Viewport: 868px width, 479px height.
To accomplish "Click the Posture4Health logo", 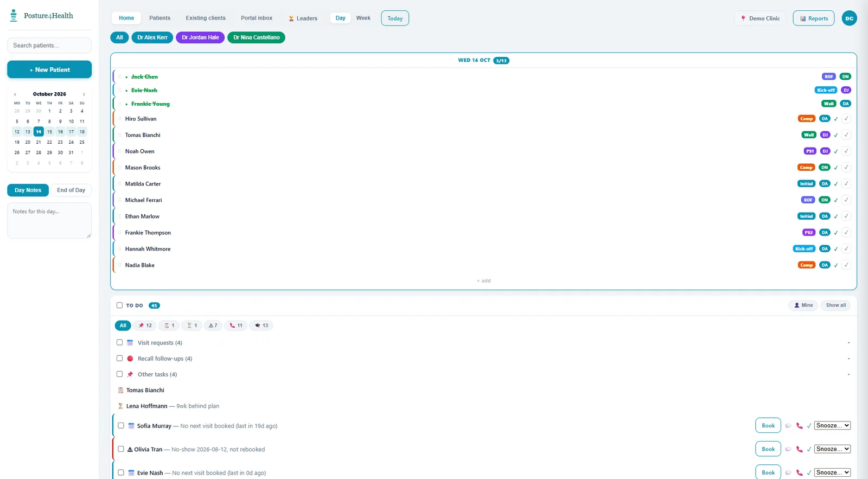I will point(42,16).
